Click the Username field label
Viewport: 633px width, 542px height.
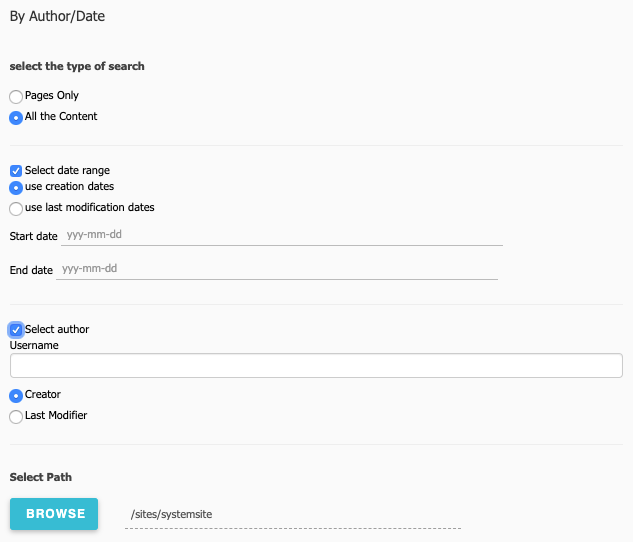point(34,345)
